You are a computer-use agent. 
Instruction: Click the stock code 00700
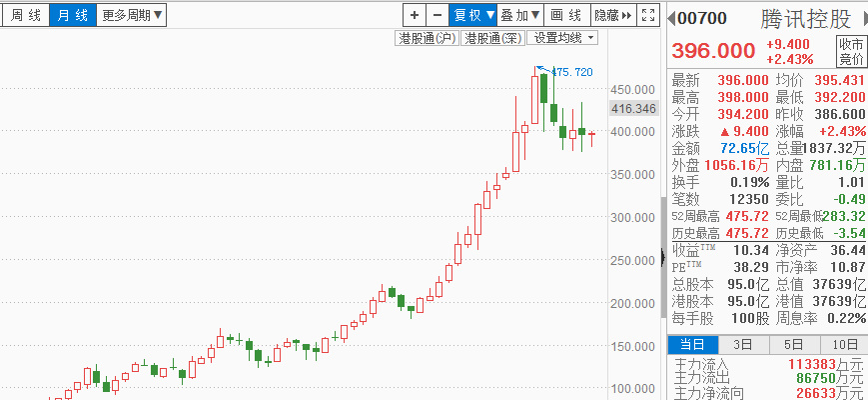tap(702, 18)
